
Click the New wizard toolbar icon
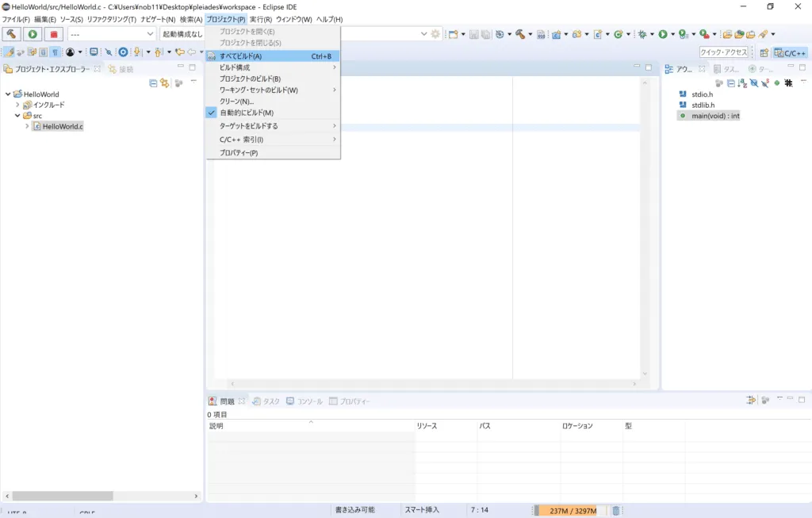pyautogui.click(x=453, y=34)
